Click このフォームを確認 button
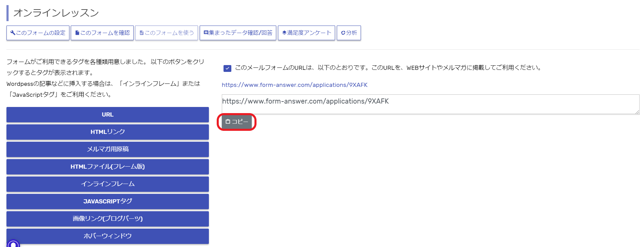644x247 pixels. [102, 33]
